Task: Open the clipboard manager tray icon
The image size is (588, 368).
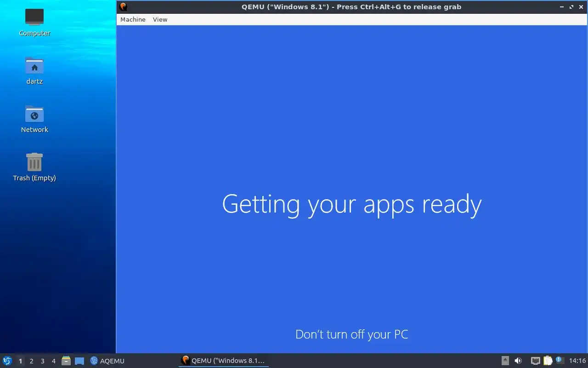Action: pyautogui.click(x=548, y=361)
